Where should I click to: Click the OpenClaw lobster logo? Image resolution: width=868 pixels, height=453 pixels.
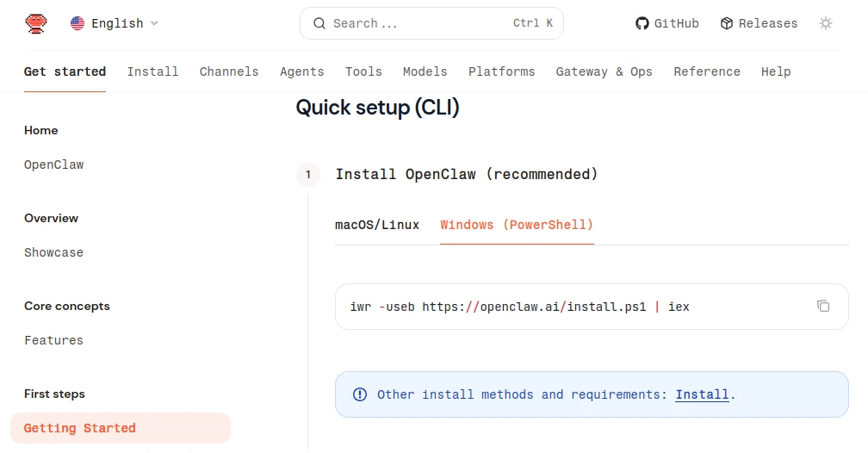click(x=36, y=23)
